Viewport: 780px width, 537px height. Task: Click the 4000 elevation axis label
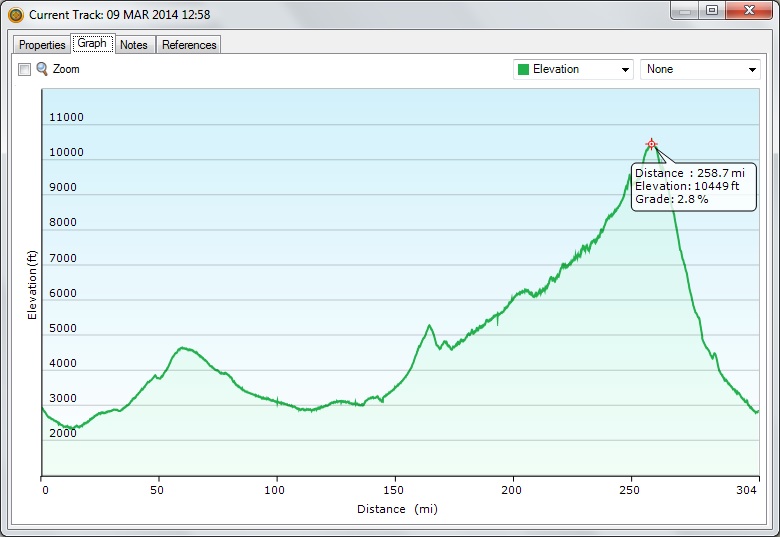(x=63, y=363)
